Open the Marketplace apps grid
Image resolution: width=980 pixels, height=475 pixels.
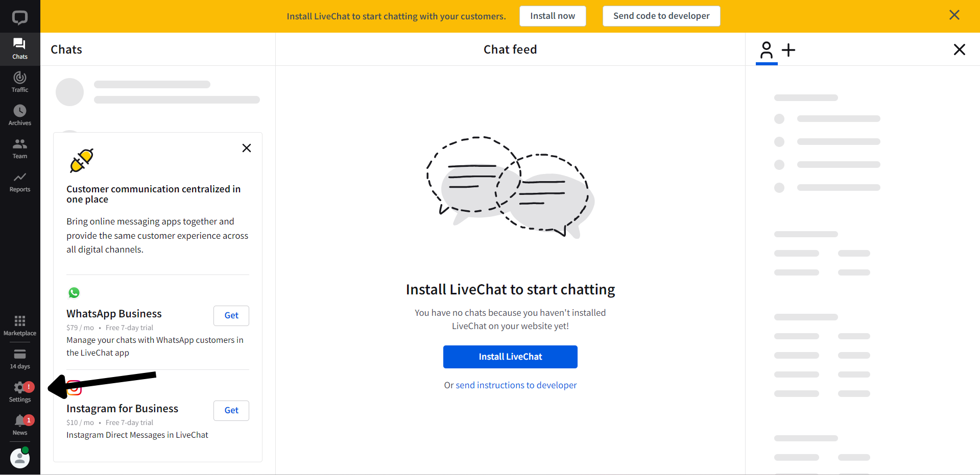tap(20, 326)
